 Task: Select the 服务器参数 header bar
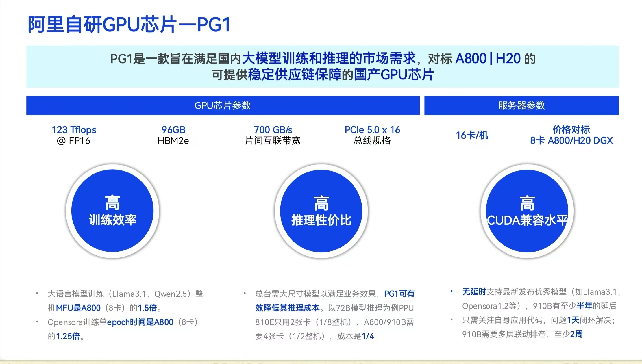pyautogui.click(x=521, y=105)
